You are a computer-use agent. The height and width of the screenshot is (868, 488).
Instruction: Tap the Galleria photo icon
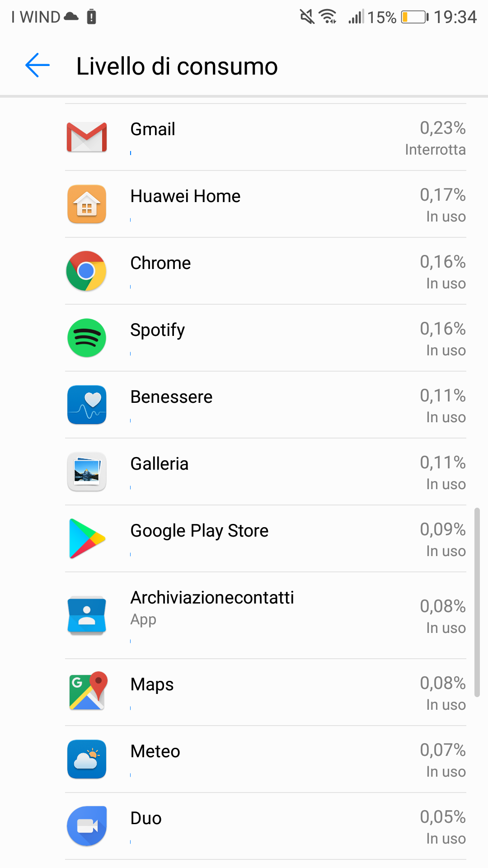click(87, 472)
